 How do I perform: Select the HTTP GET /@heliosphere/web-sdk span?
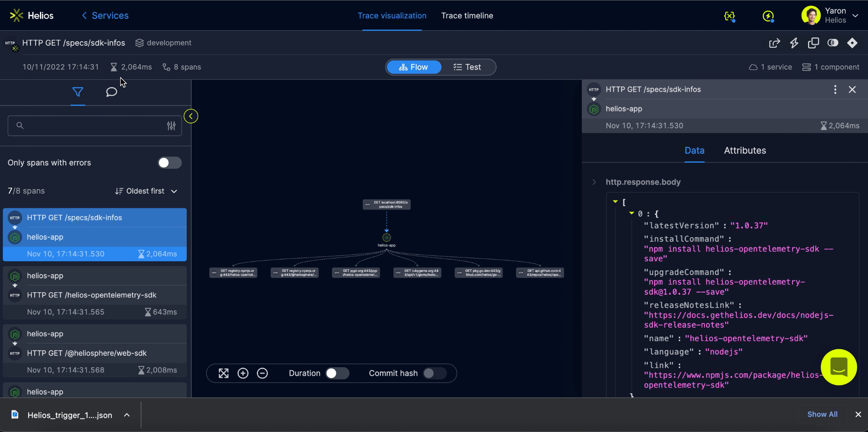pos(95,351)
